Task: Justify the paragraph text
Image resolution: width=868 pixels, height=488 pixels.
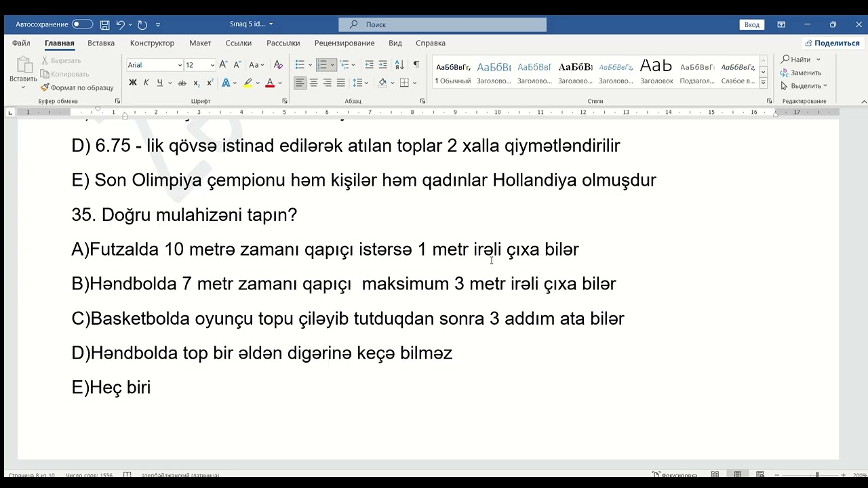Action: click(x=340, y=83)
